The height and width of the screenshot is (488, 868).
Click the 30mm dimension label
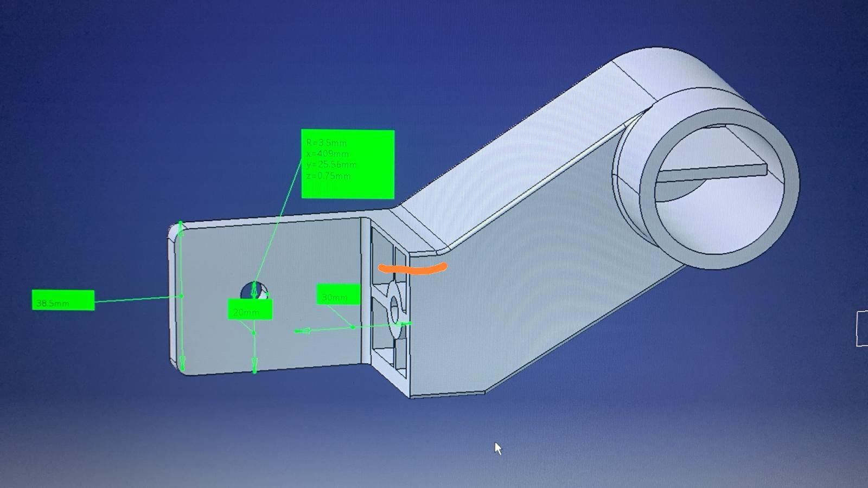[x=335, y=297]
